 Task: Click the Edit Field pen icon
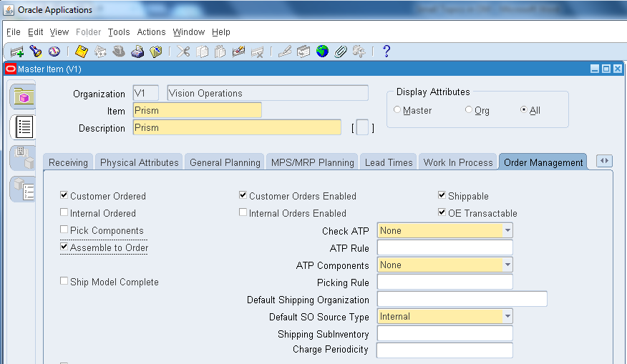pos(285,51)
